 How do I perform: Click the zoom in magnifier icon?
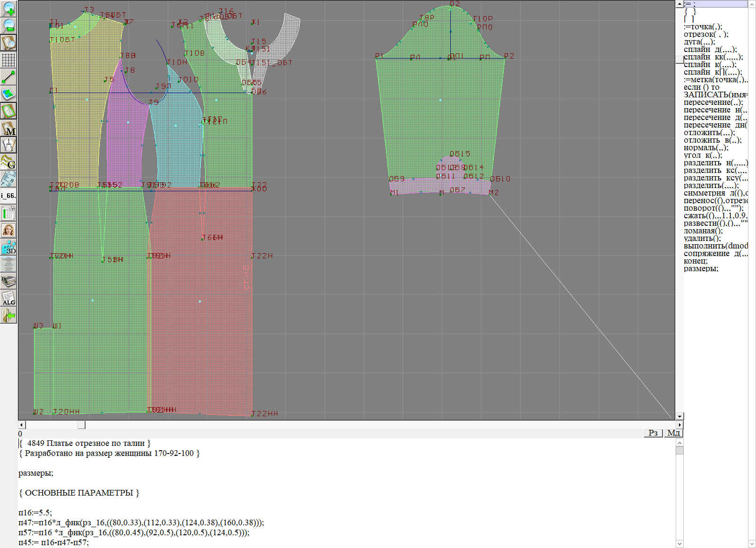click(9, 9)
